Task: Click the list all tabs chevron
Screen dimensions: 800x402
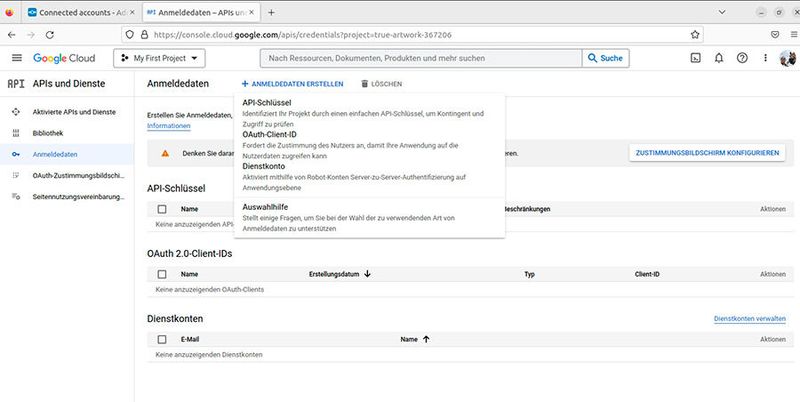Action: coord(722,12)
